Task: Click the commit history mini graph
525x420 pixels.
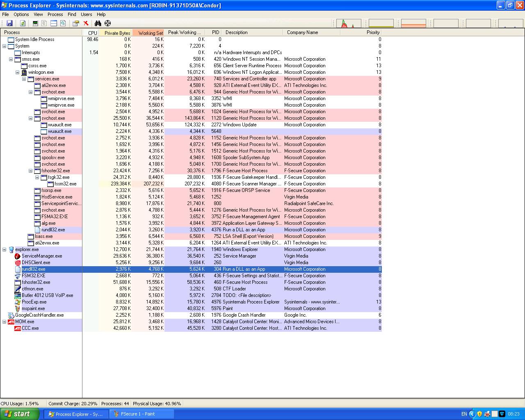Action: point(381,23)
